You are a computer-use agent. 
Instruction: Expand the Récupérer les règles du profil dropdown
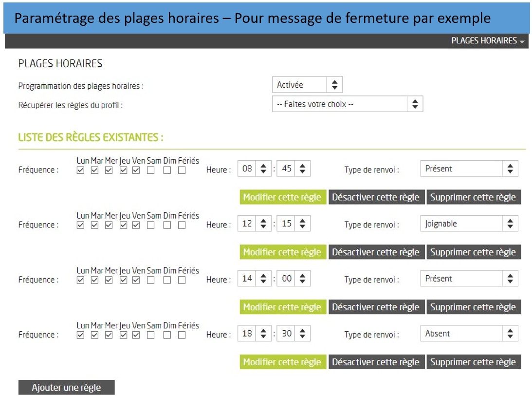[x=347, y=104]
